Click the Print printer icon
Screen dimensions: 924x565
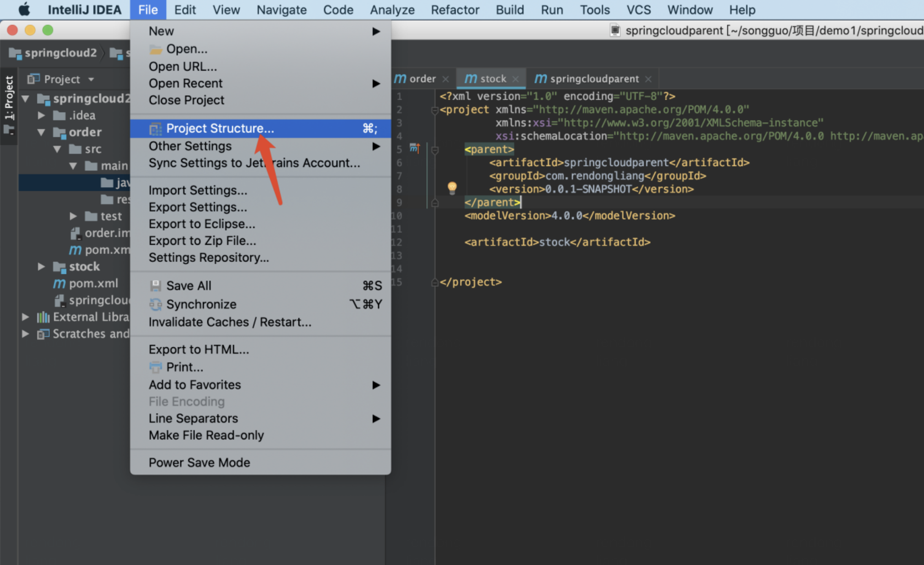[155, 367]
